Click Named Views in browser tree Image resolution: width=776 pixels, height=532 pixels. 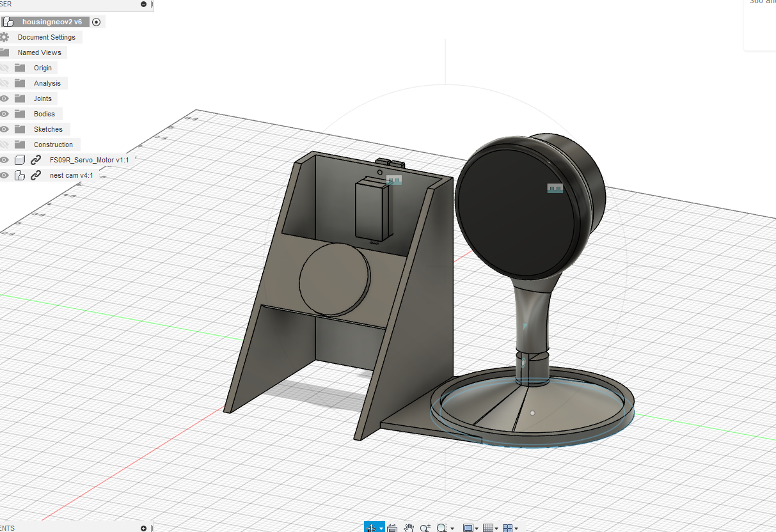(x=40, y=52)
